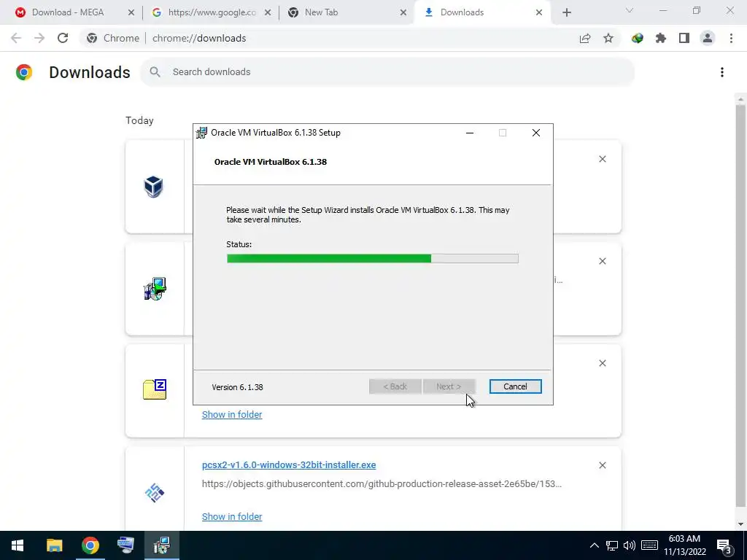Screen dimensions: 747x560
Task: Open a new browser tab
Action: 566,13
